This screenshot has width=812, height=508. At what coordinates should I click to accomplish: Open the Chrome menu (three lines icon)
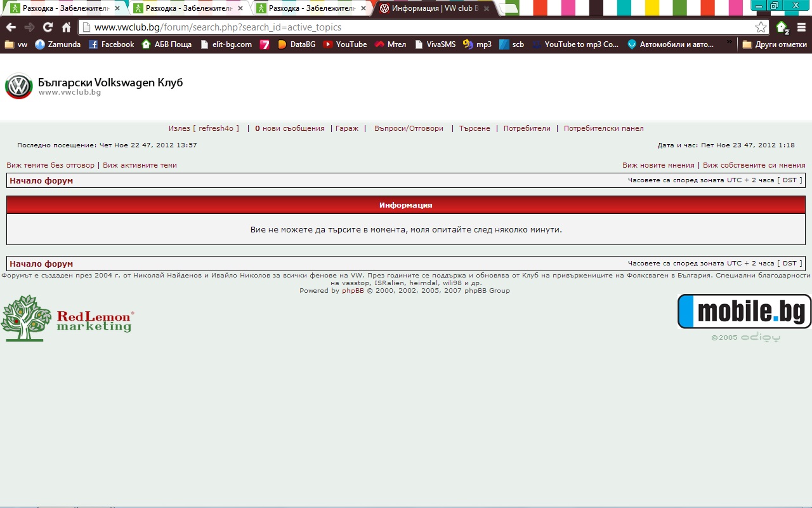(x=801, y=27)
